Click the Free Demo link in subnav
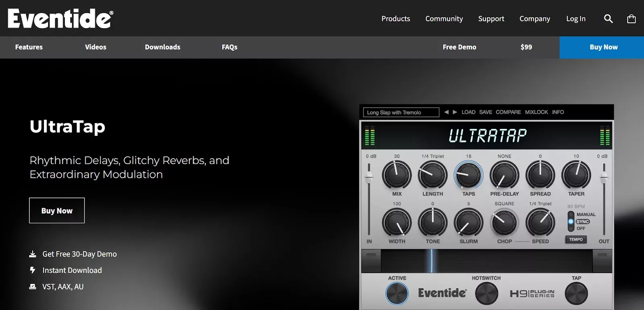Image resolution: width=644 pixels, height=310 pixels. point(459,47)
